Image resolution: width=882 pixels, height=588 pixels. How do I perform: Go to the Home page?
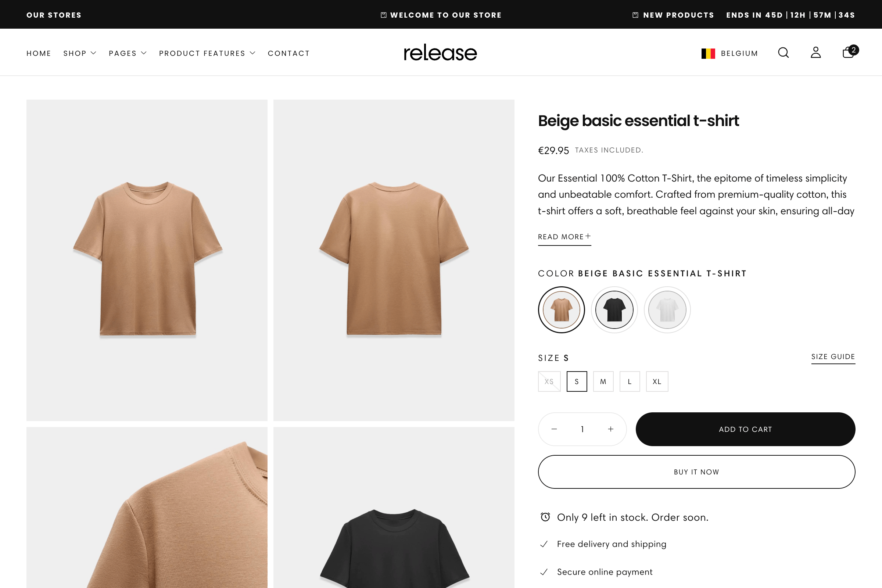pos(39,53)
